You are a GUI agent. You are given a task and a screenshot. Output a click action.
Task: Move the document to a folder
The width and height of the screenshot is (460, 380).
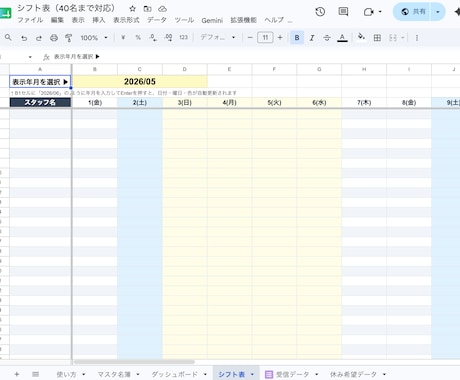(x=147, y=9)
